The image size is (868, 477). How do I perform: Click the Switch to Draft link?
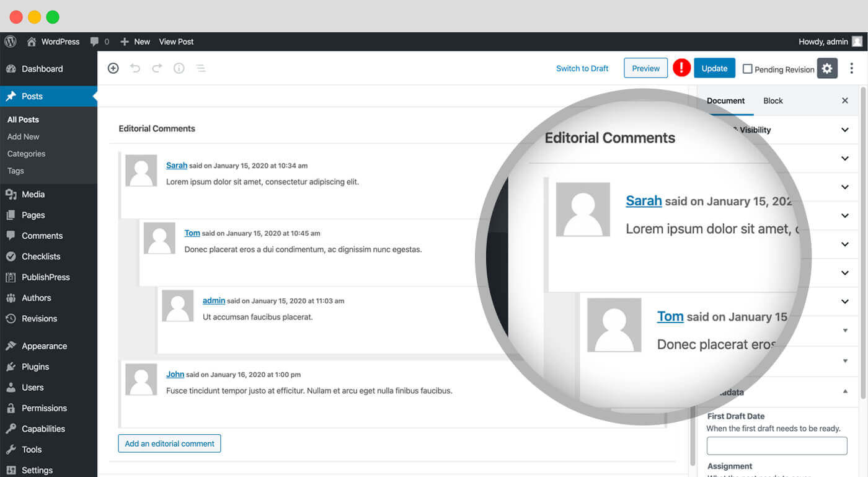pyautogui.click(x=582, y=68)
